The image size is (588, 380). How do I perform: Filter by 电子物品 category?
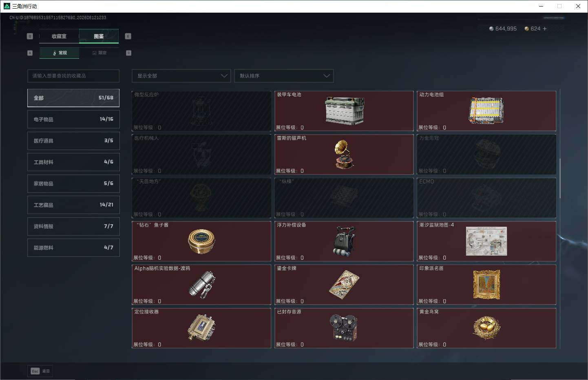73,119
